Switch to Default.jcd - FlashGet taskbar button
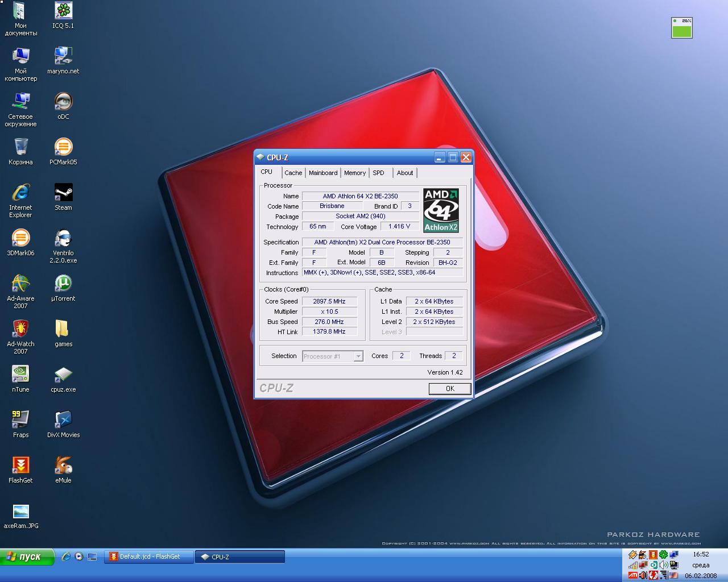Screen dimensions: 728x582 (x=149, y=557)
